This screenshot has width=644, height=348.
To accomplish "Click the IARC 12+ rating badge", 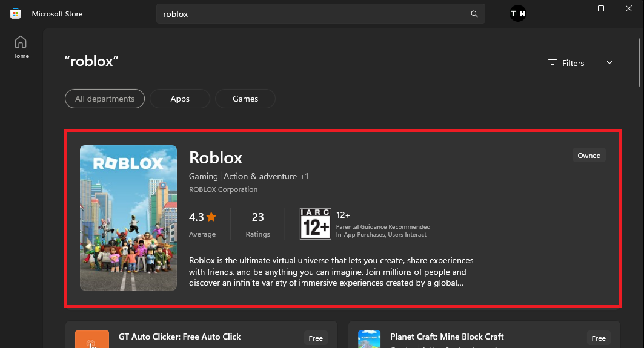I will (x=315, y=224).
